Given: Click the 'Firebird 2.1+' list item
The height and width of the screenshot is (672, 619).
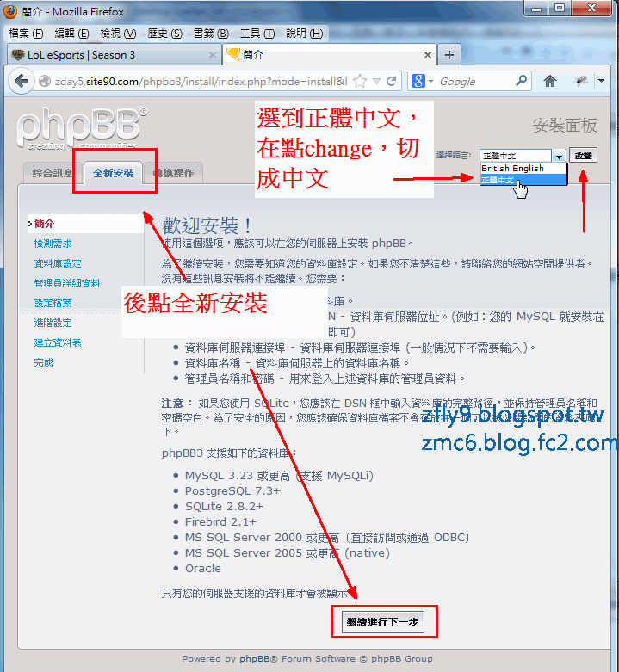Looking at the screenshot, I should coord(220,521).
